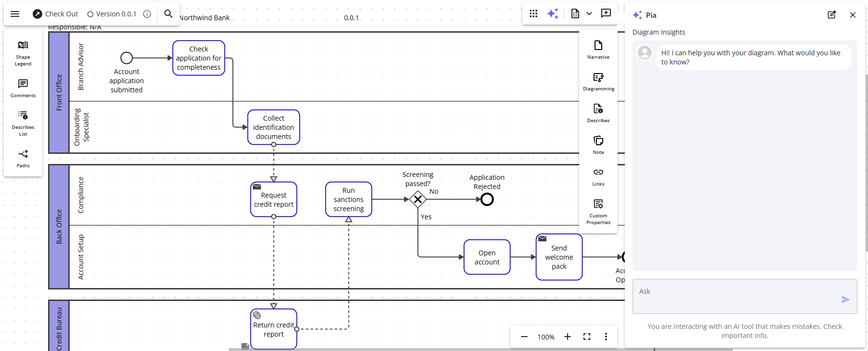
Task: Click the Check Out button
Action: (55, 14)
